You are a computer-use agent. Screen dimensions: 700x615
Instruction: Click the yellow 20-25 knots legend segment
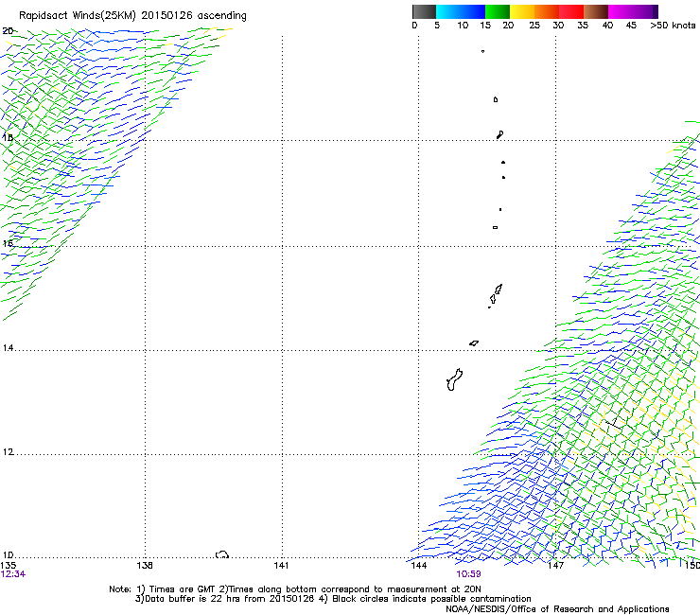tap(522, 11)
